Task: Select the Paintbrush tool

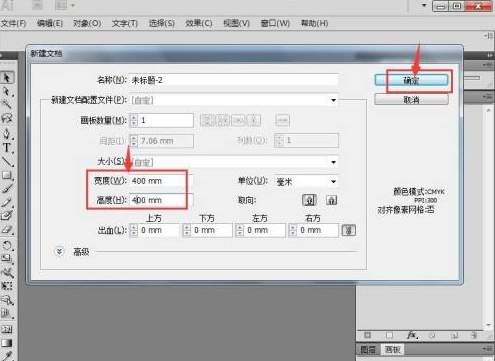Action: pos(7,188)
